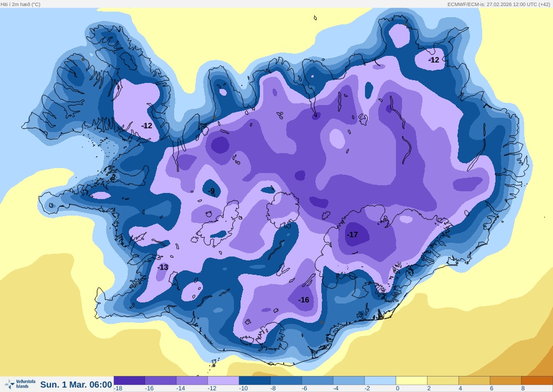The height and width of the screenshot is (392, 553).
Task: Click the -16 temperature label in the south
Action: click(304, 300)
